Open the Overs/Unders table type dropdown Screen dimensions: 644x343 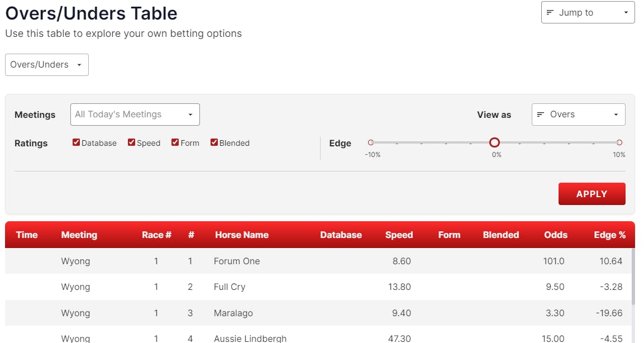(46, 64)
